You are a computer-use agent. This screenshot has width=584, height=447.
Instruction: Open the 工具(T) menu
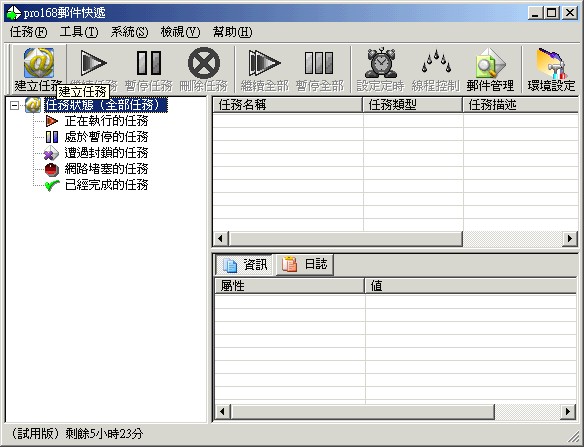tap(79, 32)
